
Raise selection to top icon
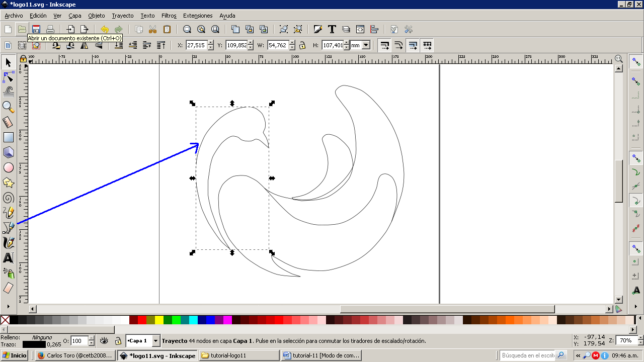(x=161, y=45)
